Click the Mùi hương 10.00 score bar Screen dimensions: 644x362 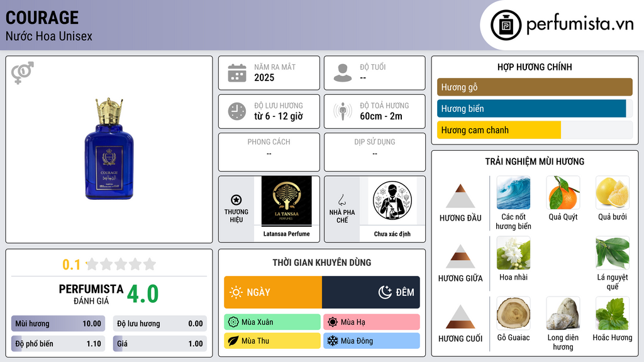(x=58, y=324)
